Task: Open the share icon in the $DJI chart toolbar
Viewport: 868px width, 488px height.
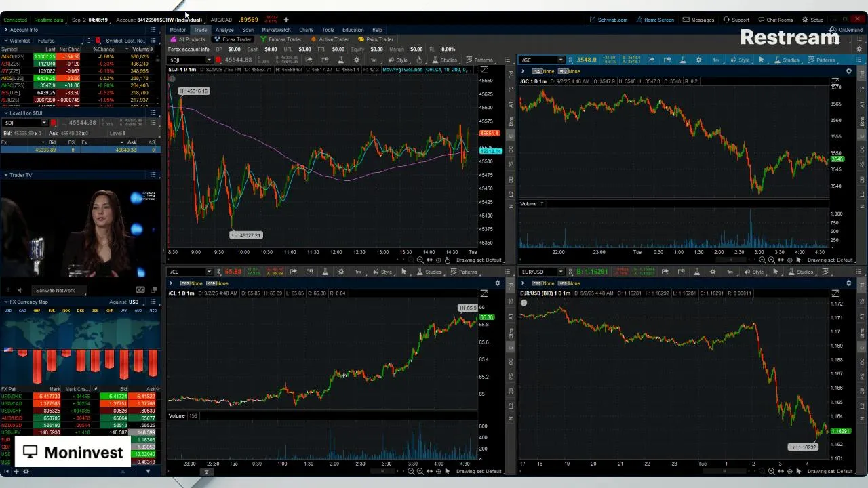Action: (x=309, y=60)
